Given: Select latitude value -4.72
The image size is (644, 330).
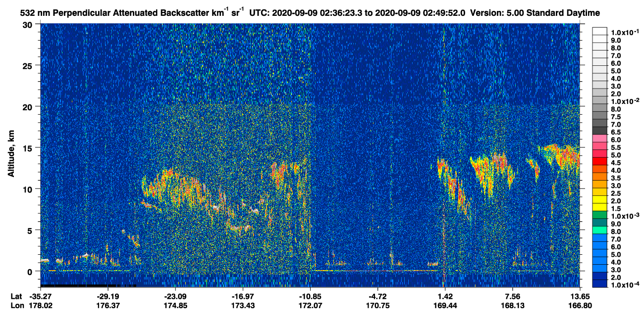Looking at the screenshot, I should pos(378,296).
